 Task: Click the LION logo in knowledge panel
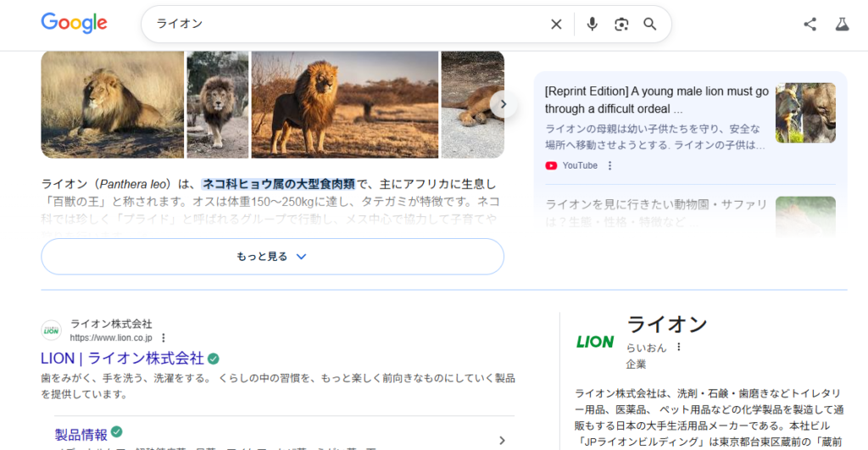(595, 342)
